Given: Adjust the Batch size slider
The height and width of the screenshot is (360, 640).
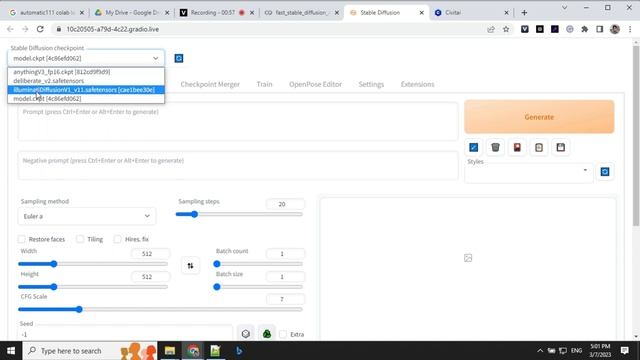Looking at the screenshot, I should 259,287.
